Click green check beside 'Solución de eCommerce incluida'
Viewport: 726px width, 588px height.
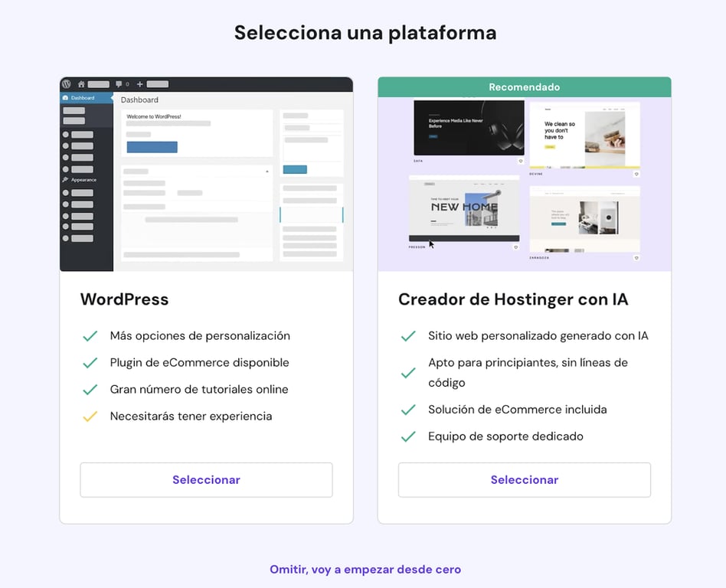[408, 410]
